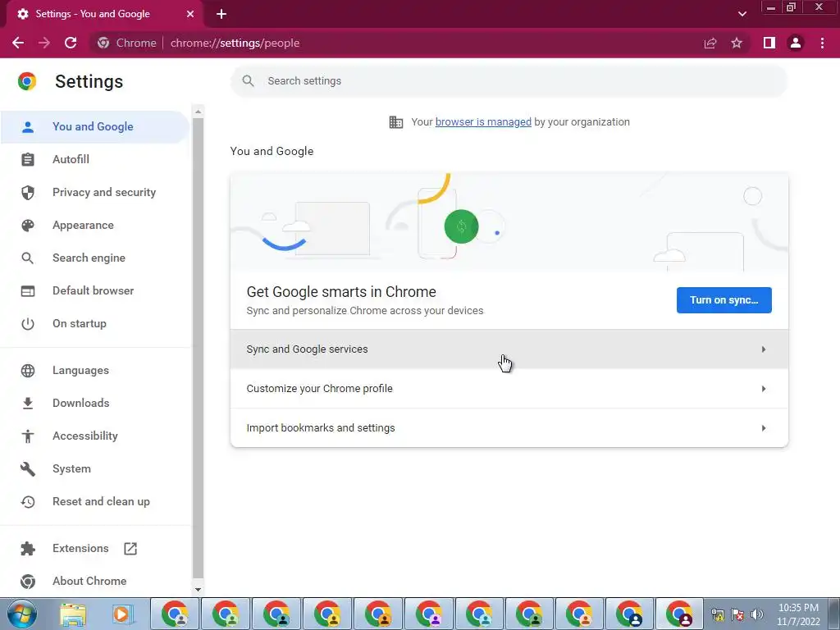The image size is (840, 630).
Task: Open the browser is managed link
Action: click(x=483, y=122)
